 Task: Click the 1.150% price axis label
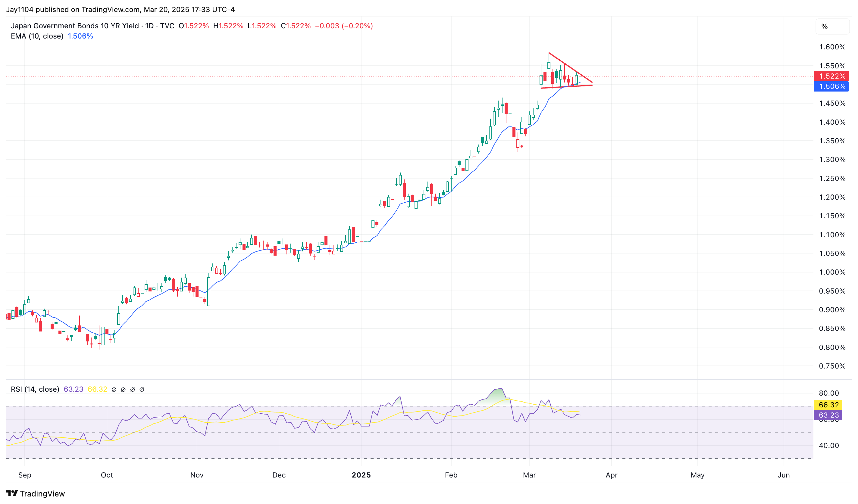click(x=832, y=216)
